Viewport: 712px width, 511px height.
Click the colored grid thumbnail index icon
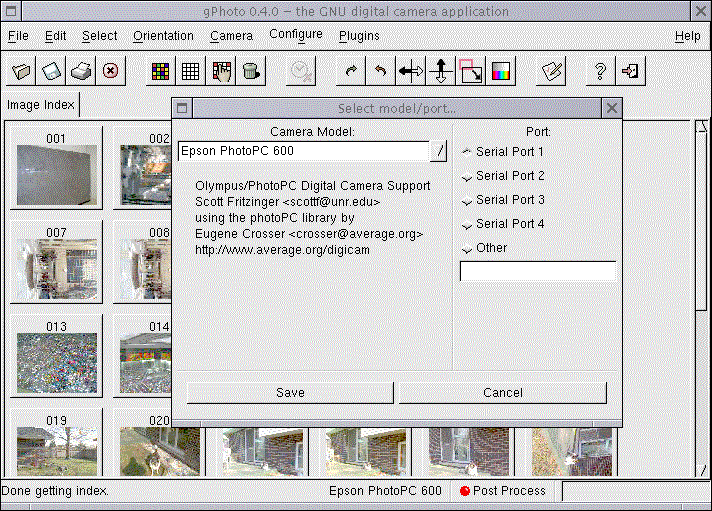161,71
